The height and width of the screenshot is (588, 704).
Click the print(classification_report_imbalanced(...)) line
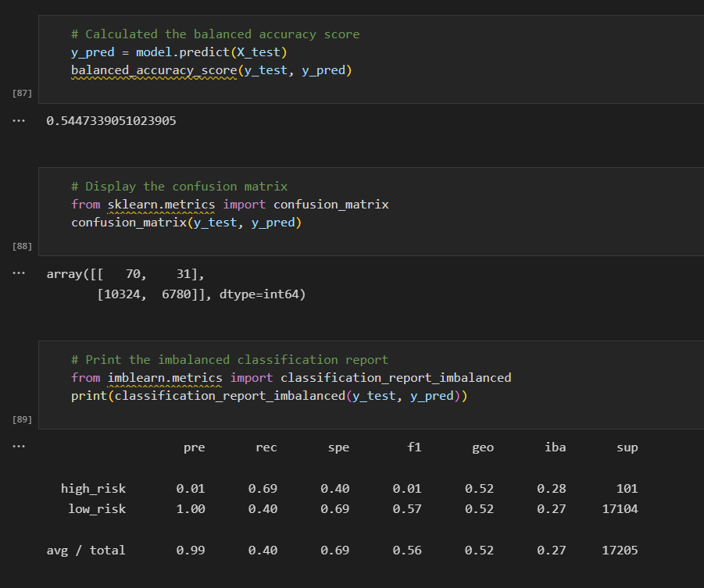pyautogui.click(x=270, y=396)
